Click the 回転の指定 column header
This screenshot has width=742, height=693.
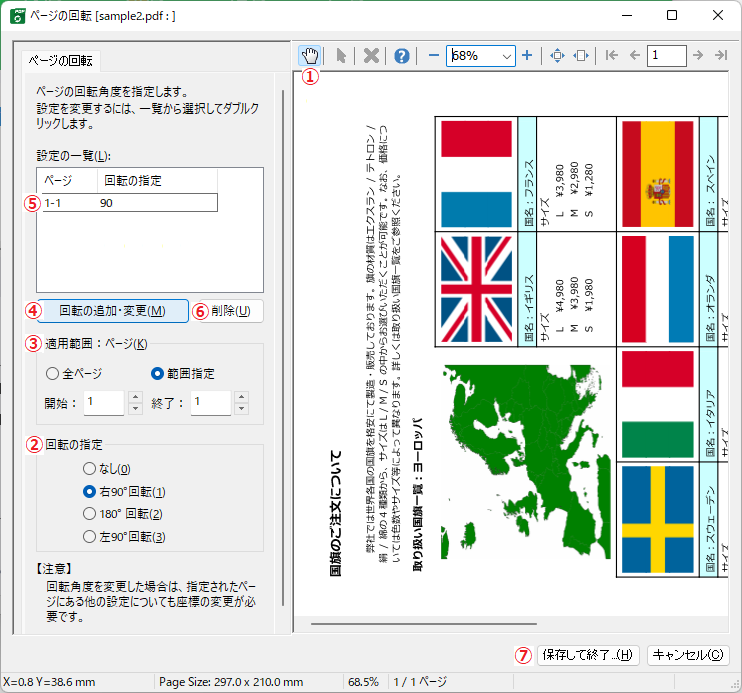[157, 180]
